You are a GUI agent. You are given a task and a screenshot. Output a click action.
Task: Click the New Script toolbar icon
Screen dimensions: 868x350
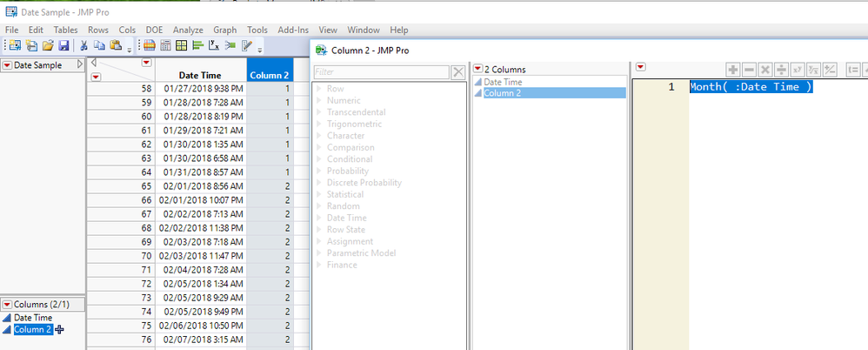click(32, 45)
